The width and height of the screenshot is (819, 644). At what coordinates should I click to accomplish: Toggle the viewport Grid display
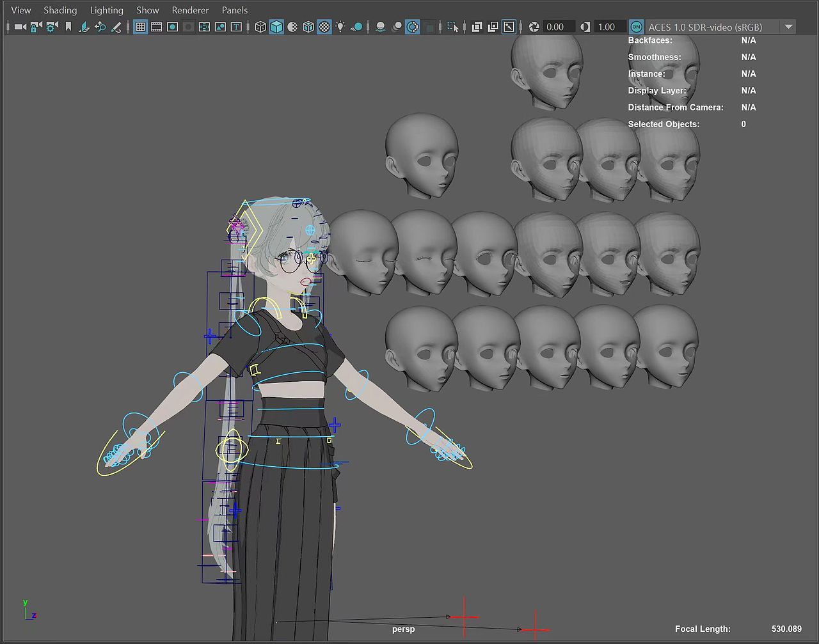(140, 27)
